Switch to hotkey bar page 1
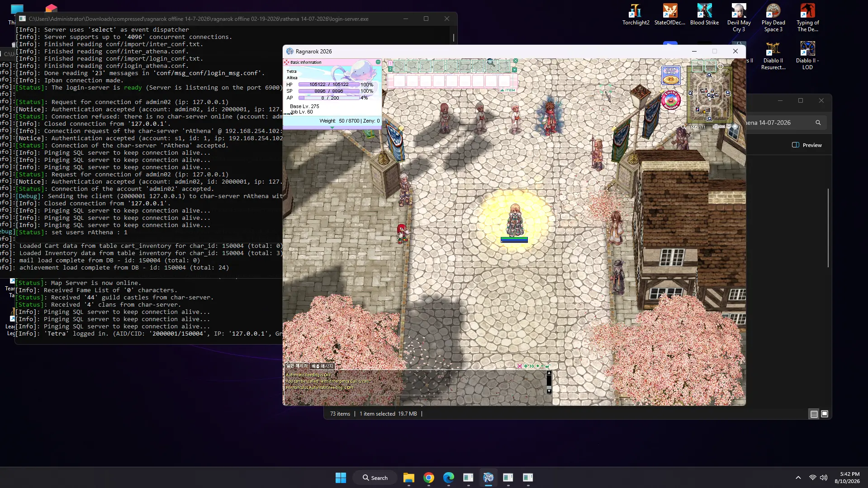This screenshot has width=868, height=488. point(390,63)
